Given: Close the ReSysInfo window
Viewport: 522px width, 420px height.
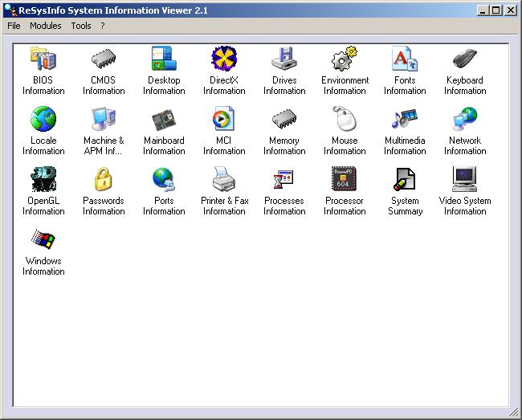Looking at the screenshot, I should [511, 10].
